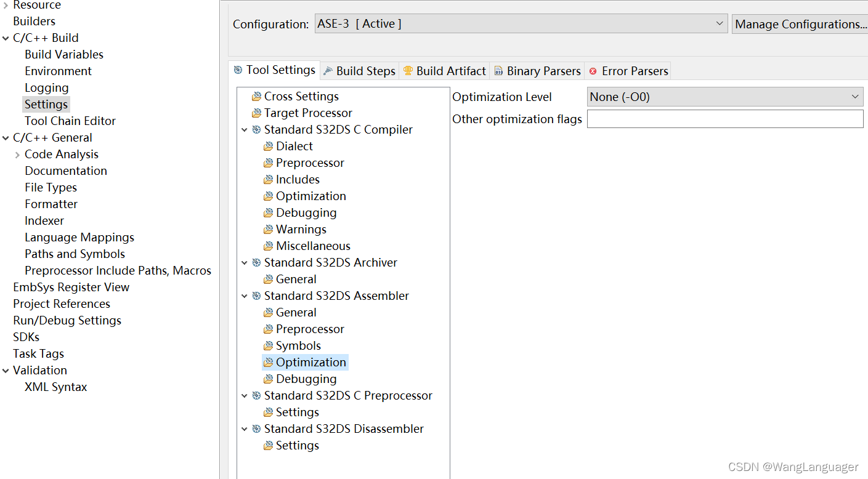Click Settings icon under Standard S32DS C Preprocessor
This screenshot has height=479, width=868.
click(x=268, y=413)
